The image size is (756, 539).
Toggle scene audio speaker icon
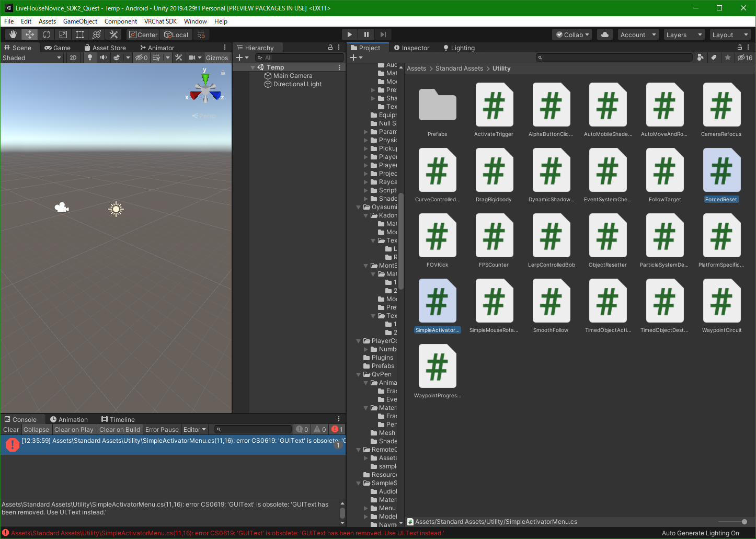tap(104, 58)
